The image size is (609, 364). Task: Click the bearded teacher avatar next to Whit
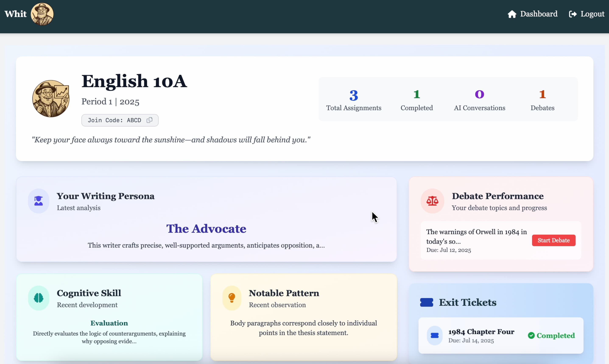[x=42, y=14]
